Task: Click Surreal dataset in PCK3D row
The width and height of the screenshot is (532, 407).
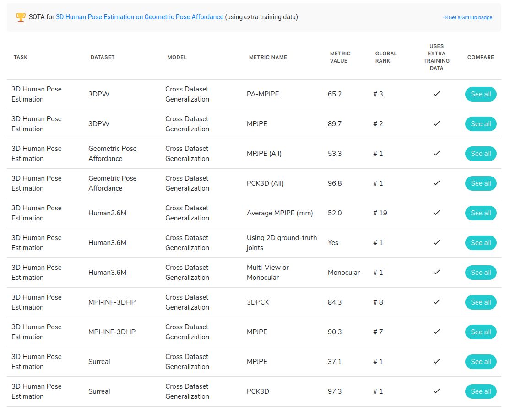Action: click(x=99, y=391)
